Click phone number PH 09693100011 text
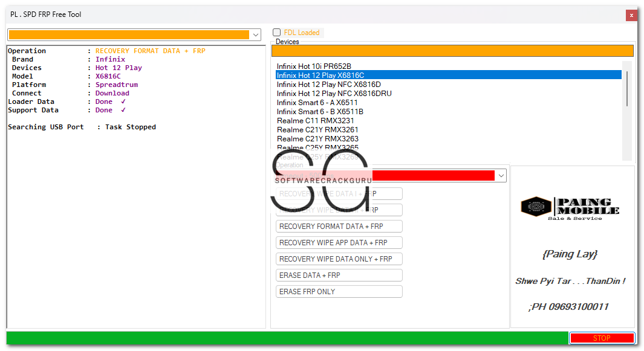The height and width of the screenshot is (351, 644). [568, 307]
